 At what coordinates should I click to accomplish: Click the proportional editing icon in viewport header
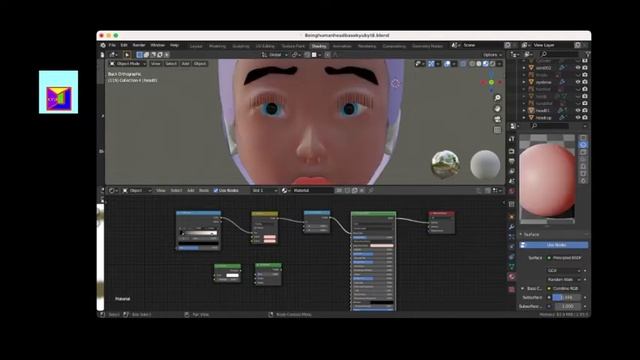coord(327,55)
